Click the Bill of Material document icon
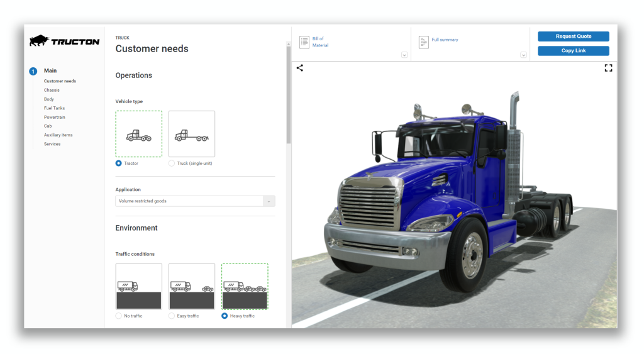Image resolution: width=644 pixels, height=354 pixels. click(304, 42)
